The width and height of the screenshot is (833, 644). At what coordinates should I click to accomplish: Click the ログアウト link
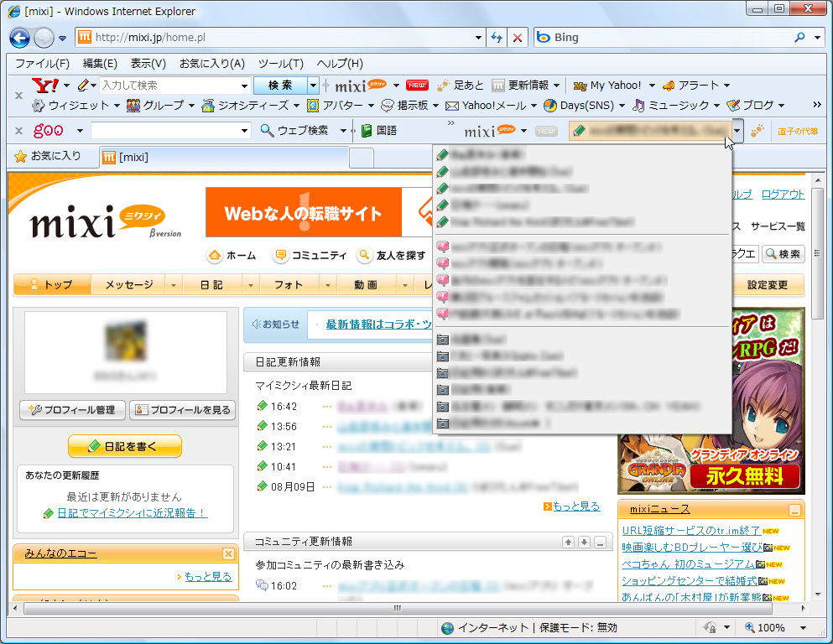pos(782,194)
